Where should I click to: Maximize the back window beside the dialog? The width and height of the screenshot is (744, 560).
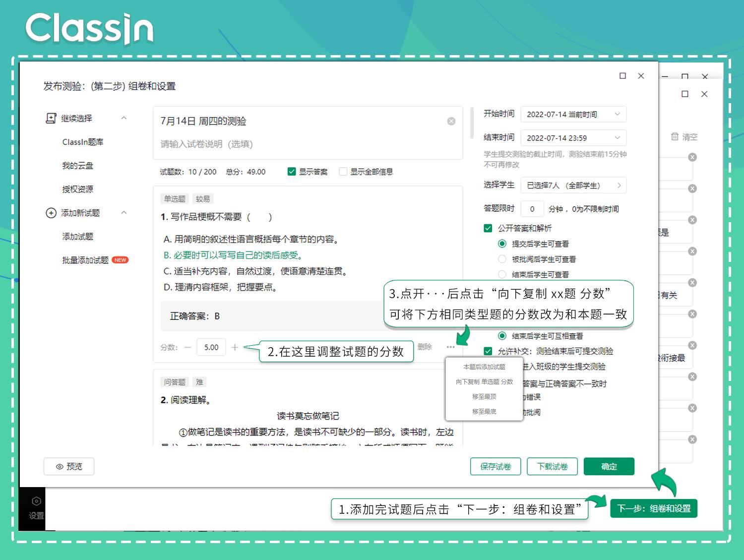(685, 94)
